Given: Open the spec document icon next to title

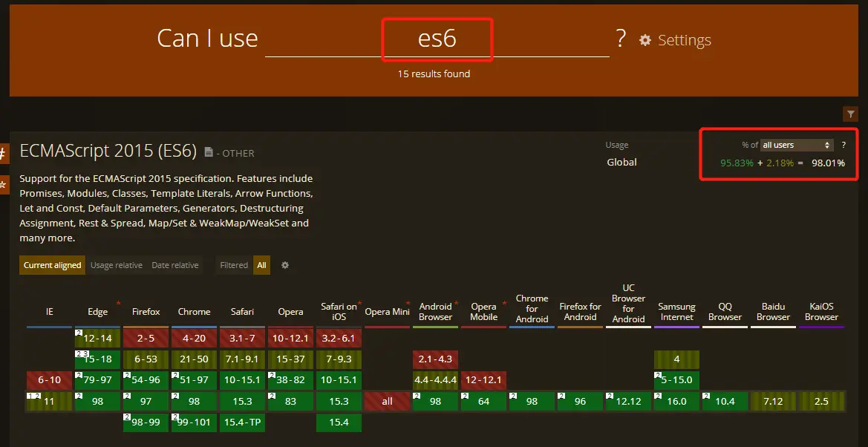Looking at the screenshot, I should click(209, 152).
